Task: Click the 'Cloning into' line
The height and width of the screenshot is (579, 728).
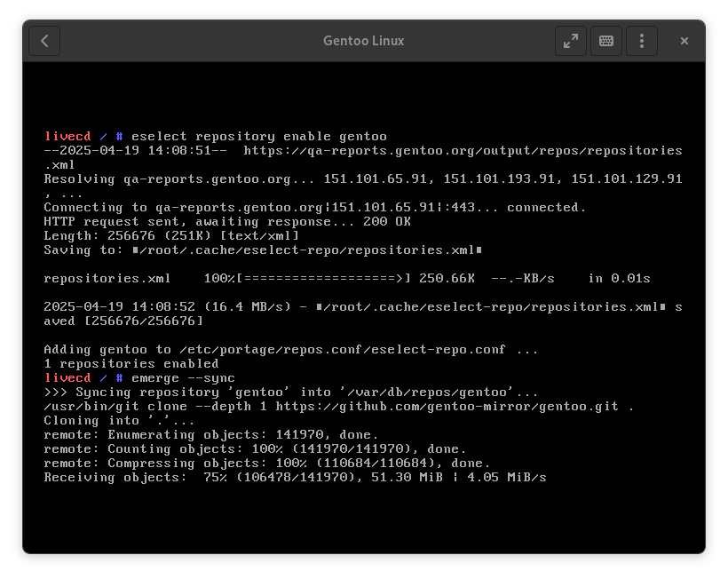Action: pyautogui.click(x=119, y=421)
